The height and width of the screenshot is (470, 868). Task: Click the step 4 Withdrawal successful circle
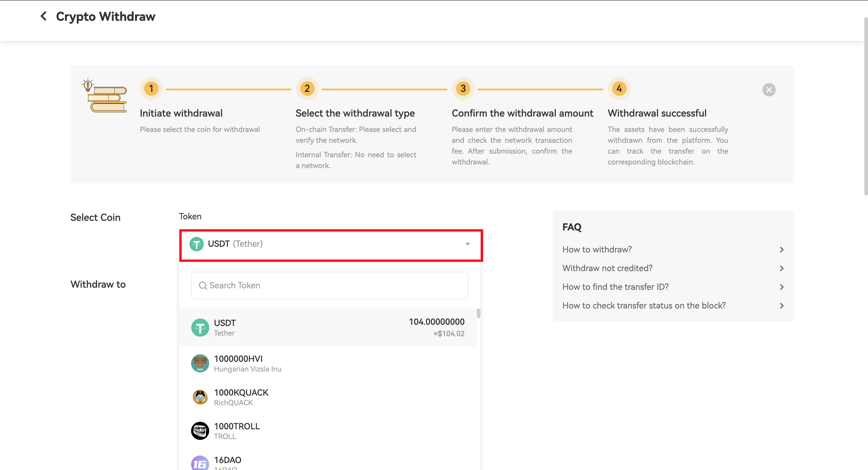pos(619,89)
